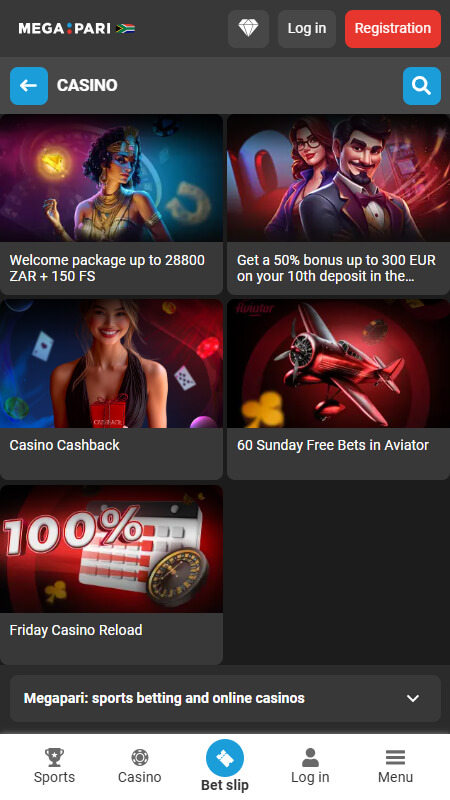Click the diamond VIP icon in header

pyautogui.click(x=248, y=29)
